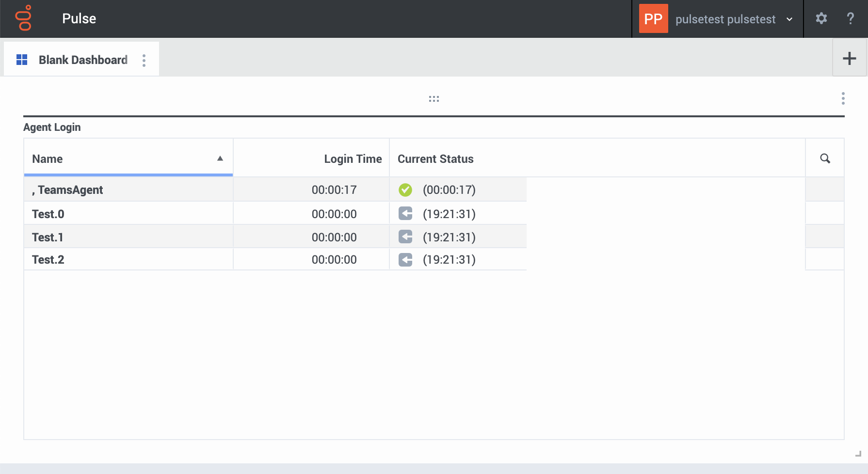This screenshot has height=474, width=868.
Task: Click the Genesys logo icon
Action: tap(23, 18)
